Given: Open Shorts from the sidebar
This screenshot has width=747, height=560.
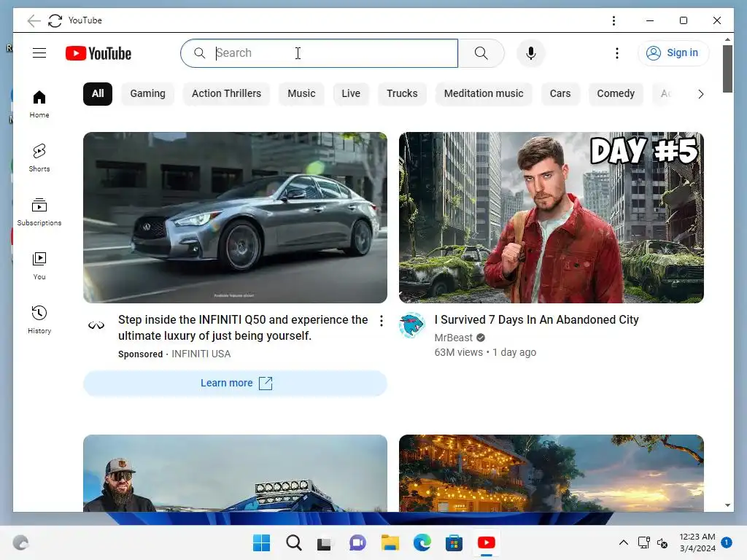Looking at the screenshot, I should point(39,157).
